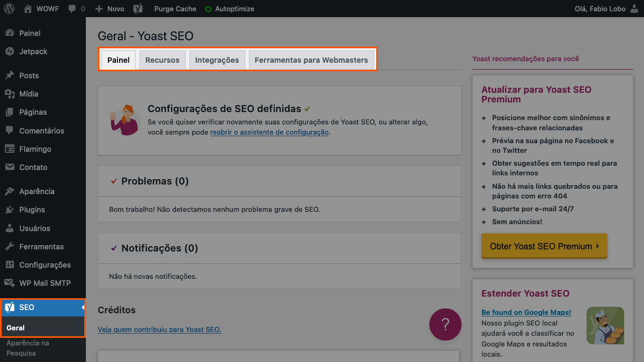
Task: Click Olá, Fabio Lobo account link
Action: pos(599,9)
